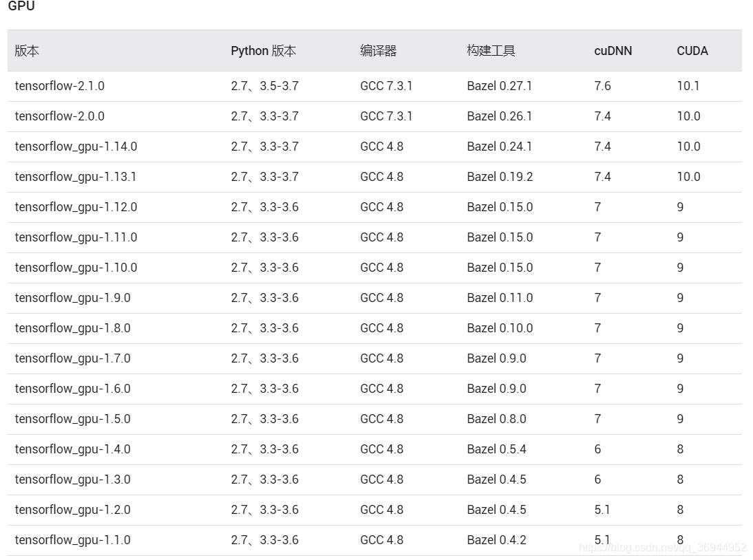Click the Bazel 0.8.0 cell
This screenshot has height=560, width=753.
[x=496, y=418]
